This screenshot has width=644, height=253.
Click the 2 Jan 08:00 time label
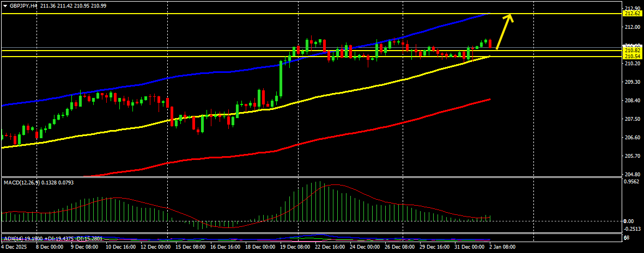pos(503,247)
